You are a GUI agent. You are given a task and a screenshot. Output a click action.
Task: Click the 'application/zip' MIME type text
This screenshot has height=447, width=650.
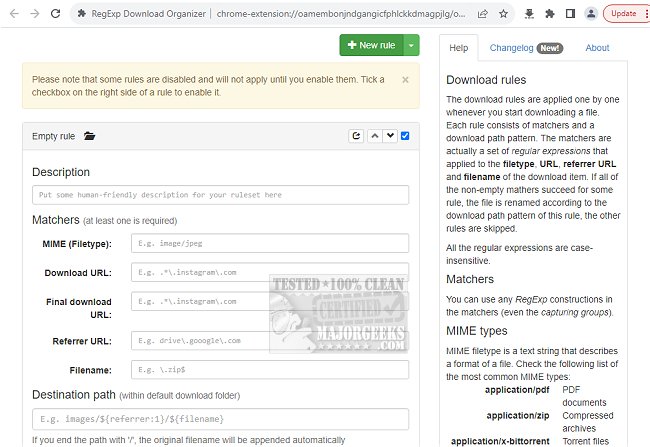click(518, 415)
